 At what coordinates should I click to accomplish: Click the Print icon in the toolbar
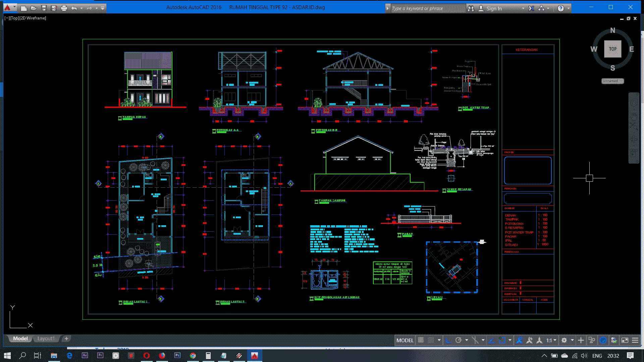tap(64, 8)
